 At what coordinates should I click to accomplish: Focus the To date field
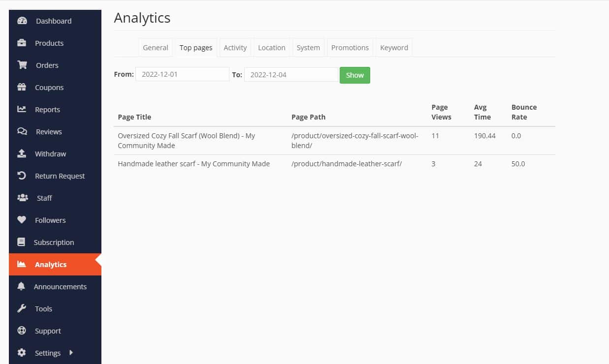[291, 74]
